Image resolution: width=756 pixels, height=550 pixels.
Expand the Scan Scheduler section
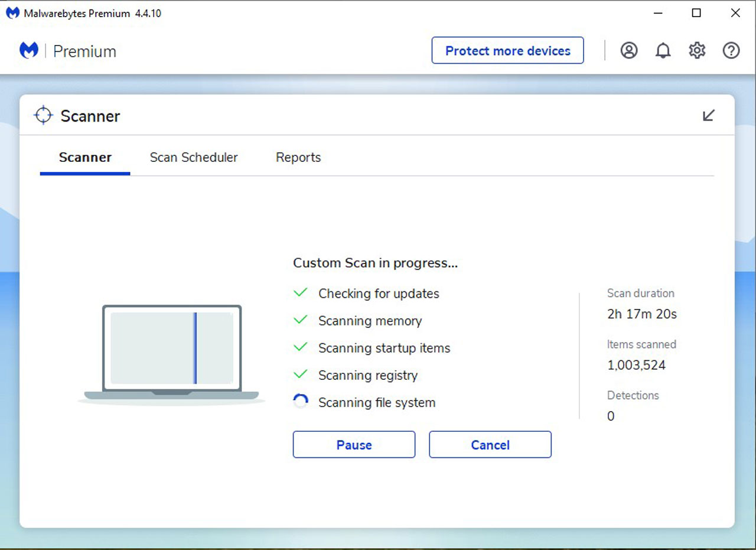[x=194, y=157]
